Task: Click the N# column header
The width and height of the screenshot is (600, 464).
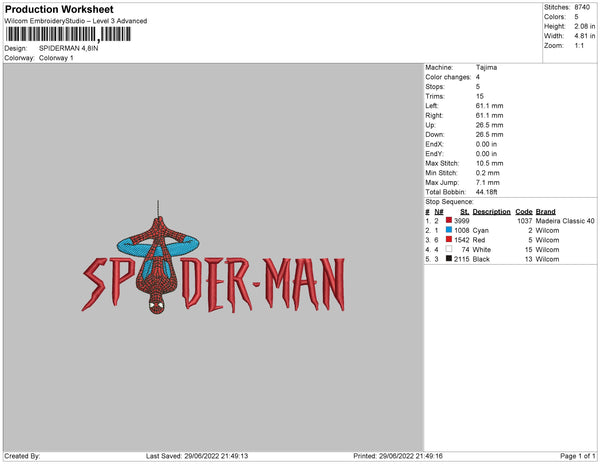Action: [x=439, y=212]
